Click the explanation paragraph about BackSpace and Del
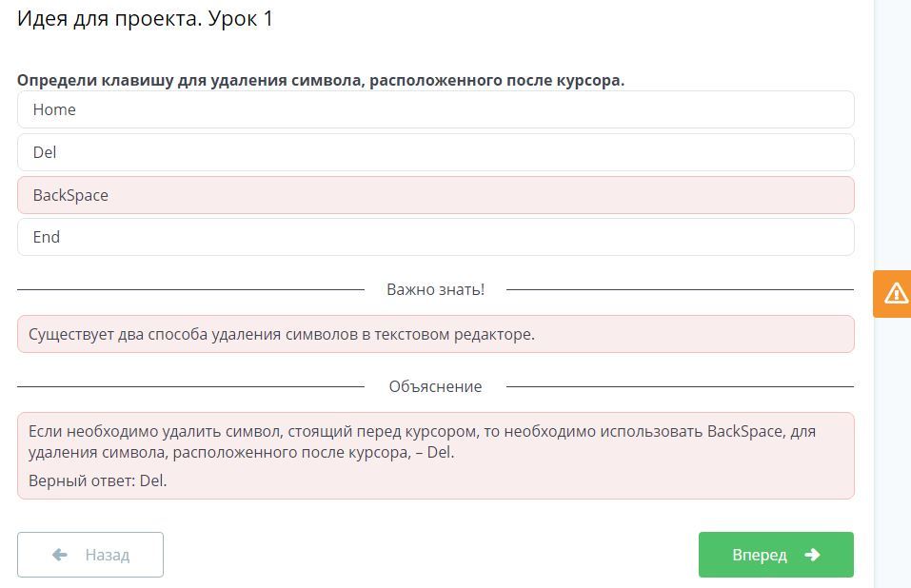Screen dimensions: 911x588 click(x=422, y=441)
